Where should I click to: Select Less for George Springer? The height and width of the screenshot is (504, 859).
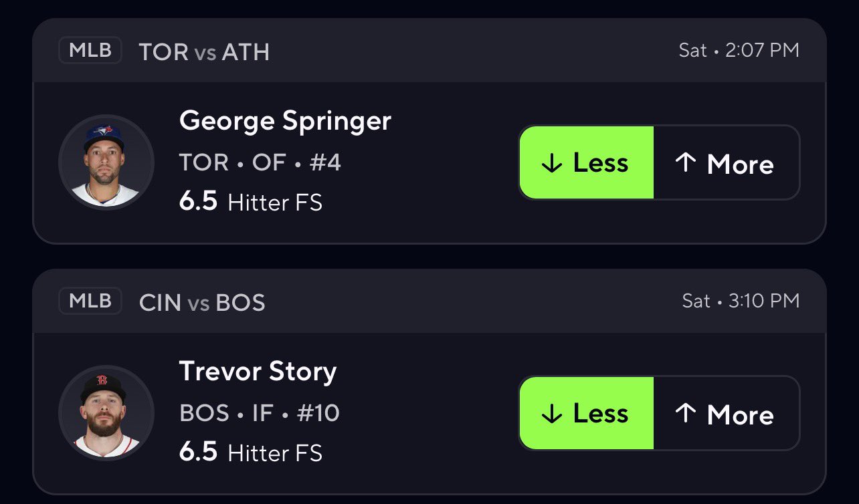click(586, 163)
